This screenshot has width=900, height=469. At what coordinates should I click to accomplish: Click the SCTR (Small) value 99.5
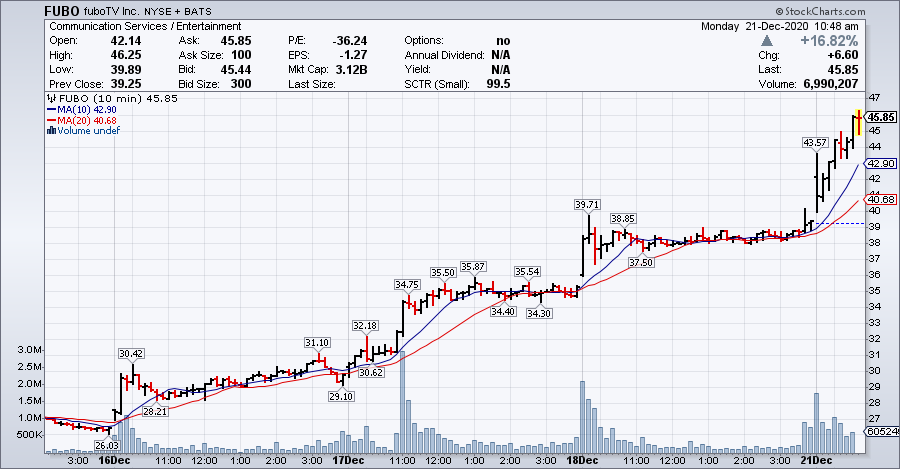pos(498,84)
